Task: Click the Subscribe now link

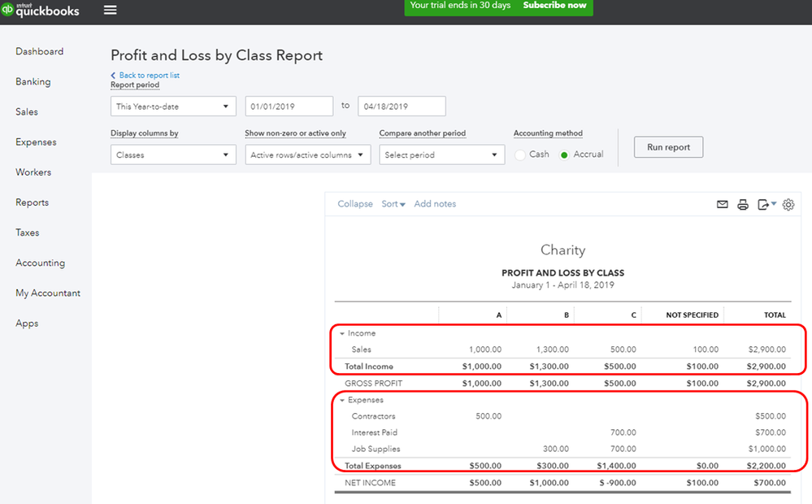Action: point(554,5)
